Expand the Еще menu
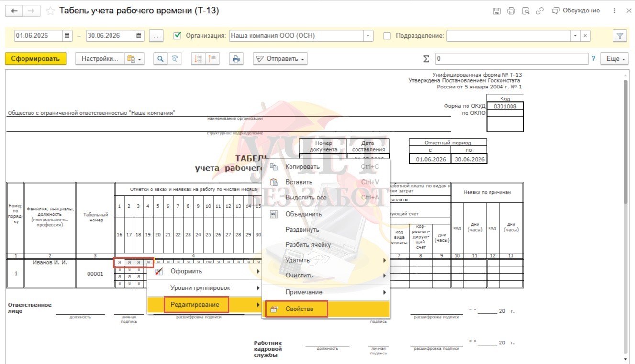 pos(614,59)
